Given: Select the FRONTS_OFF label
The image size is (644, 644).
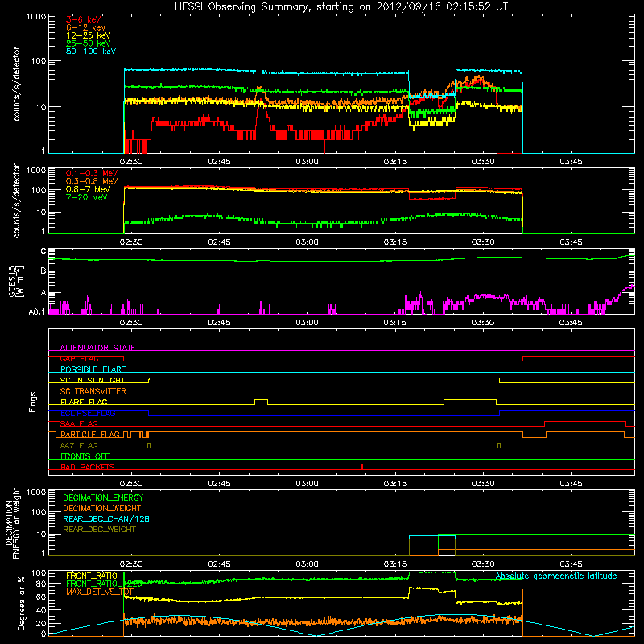Looking at the screenshot, I should click(x=85, y=456).
